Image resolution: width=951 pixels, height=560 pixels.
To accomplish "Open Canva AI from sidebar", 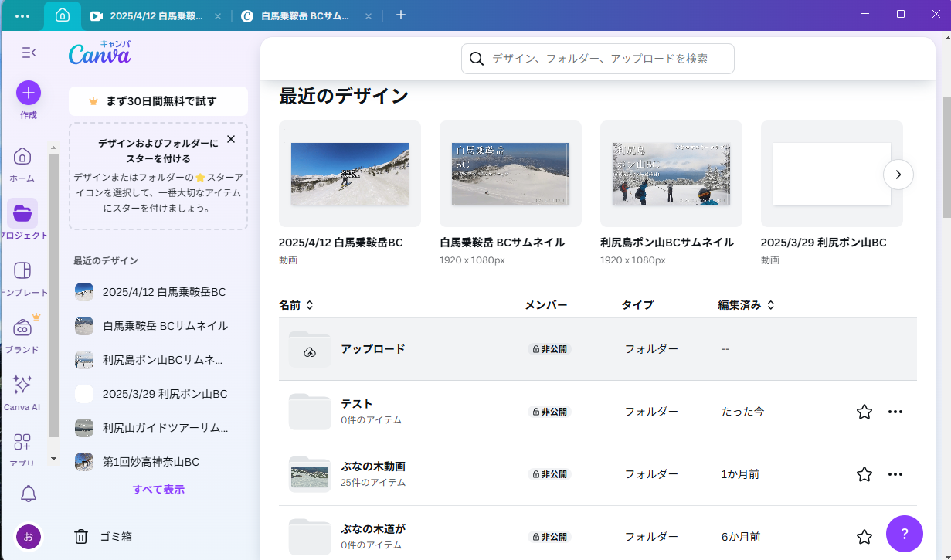I will 22,385.
